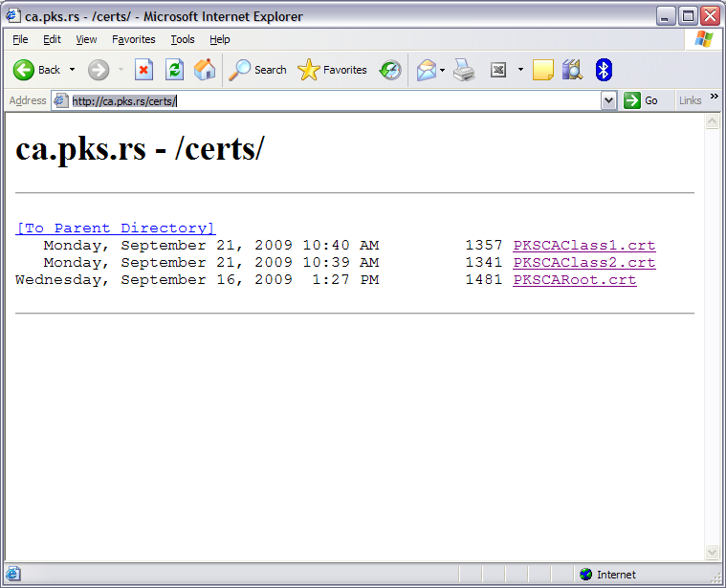Click the Back navigation button
726x588 pixels.
pyautogui.click(x=36, y=70)
